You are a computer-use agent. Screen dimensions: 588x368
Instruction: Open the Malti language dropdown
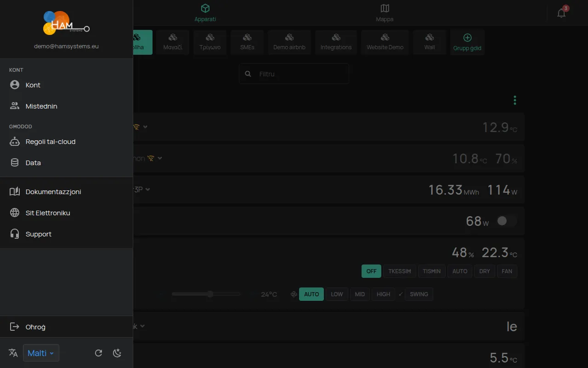(x=41, y=353)
